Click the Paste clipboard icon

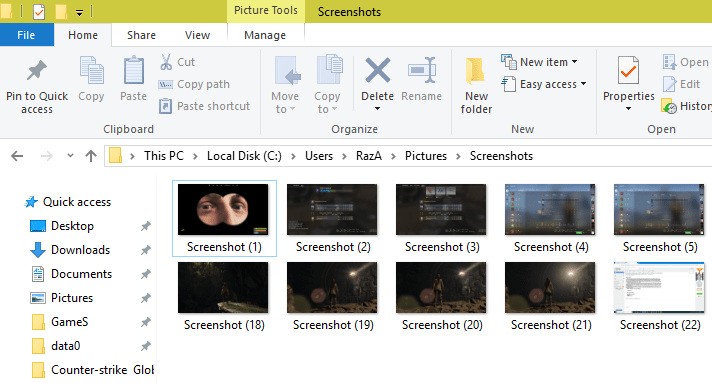pyautogui.click(x=134, y=70)
